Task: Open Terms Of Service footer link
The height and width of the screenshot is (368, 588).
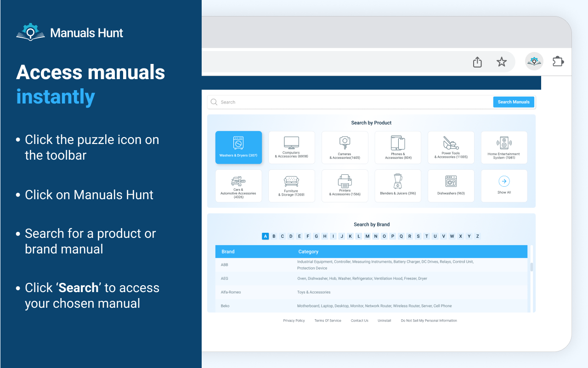Action: click(x=328, y=321)
